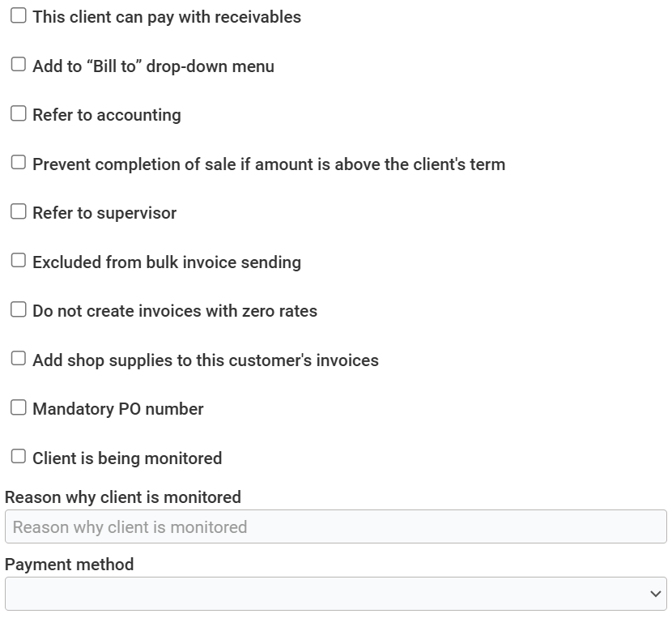Viewport: 672px width, 618px height.
Task: Tick 'Do not create invoices with zero rates'
Action: [18, 310]
